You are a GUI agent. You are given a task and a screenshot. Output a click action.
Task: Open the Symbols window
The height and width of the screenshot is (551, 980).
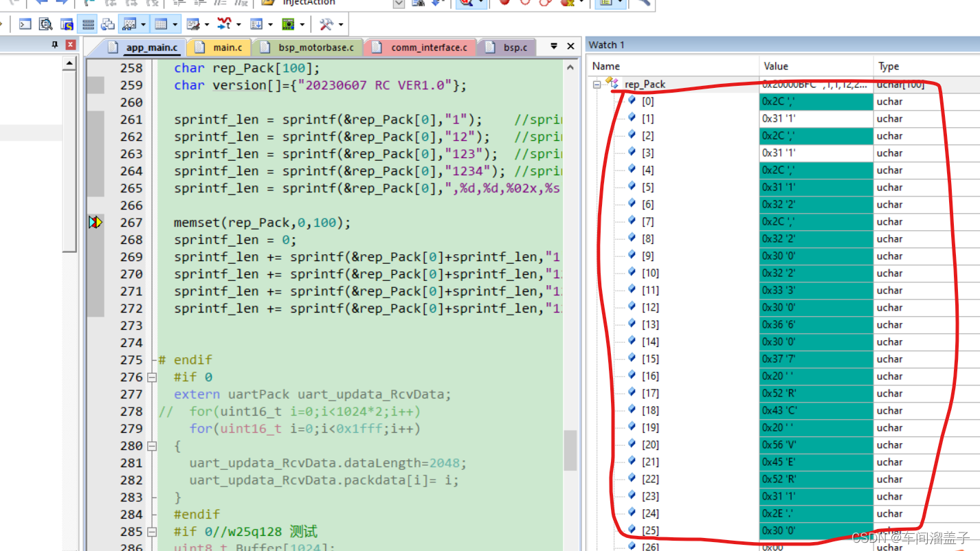click(67, 24)
